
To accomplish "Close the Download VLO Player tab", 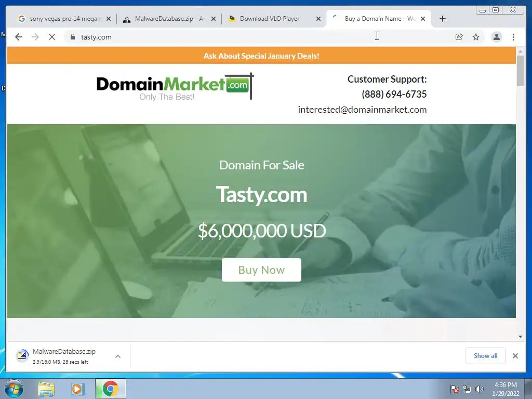I will (x=318, y=19).
